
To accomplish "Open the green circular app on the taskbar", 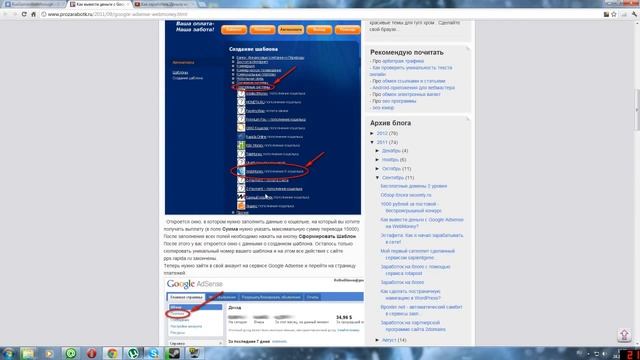I will 71,353.
